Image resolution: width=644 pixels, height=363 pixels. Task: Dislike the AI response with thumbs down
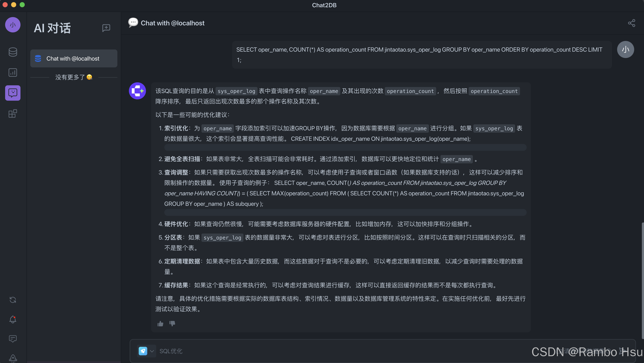(172, 324)
